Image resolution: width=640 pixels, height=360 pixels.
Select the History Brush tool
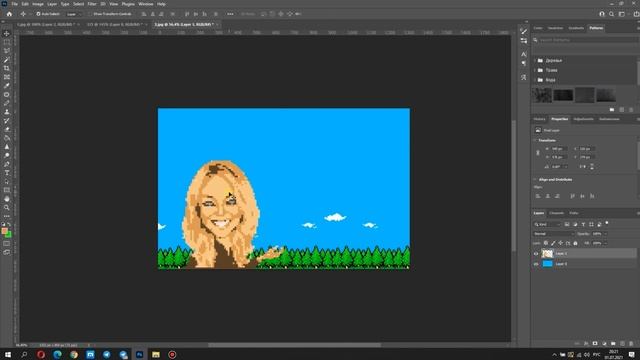pos(7,120)
